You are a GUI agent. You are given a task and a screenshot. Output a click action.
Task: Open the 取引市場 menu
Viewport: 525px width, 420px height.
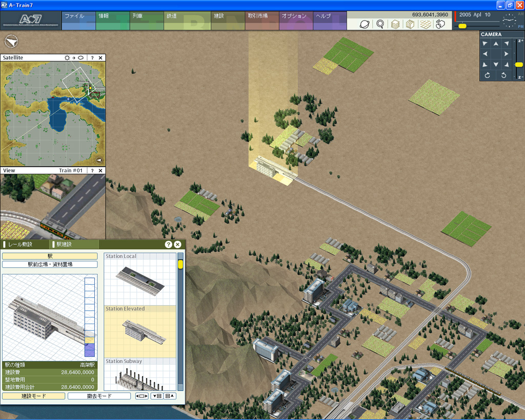262,21
